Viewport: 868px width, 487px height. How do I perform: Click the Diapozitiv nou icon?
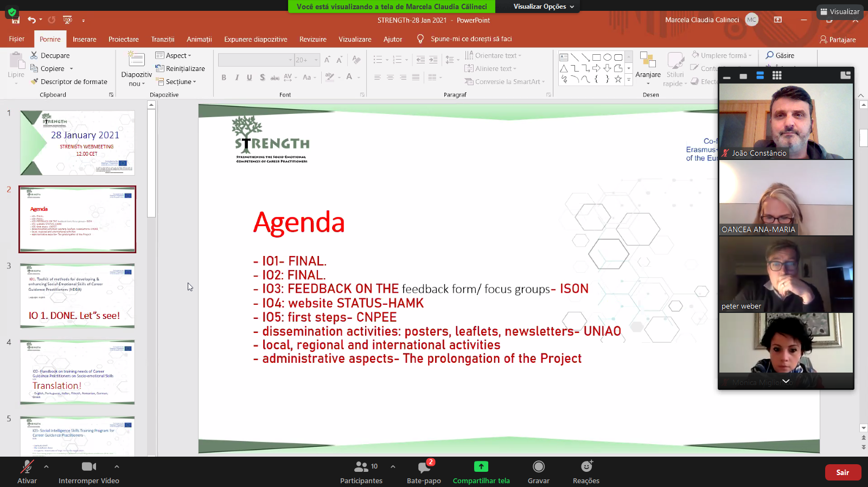[136, 60]
